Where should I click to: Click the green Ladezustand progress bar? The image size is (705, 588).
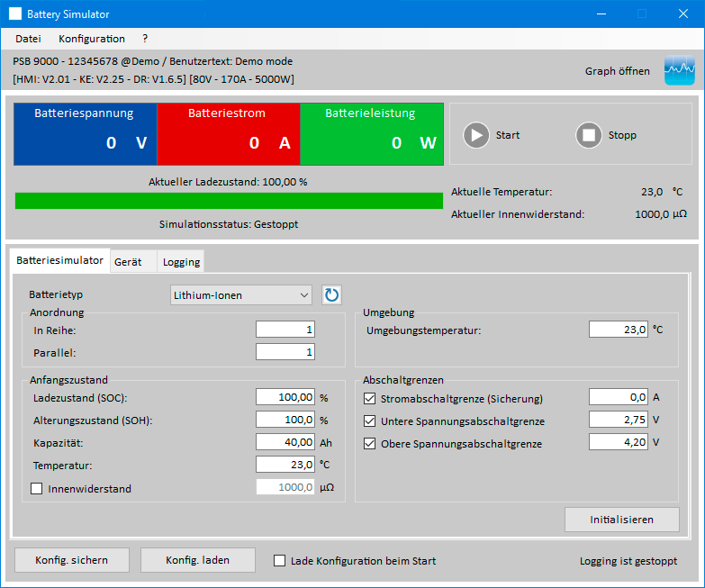[x=229, y=200]
